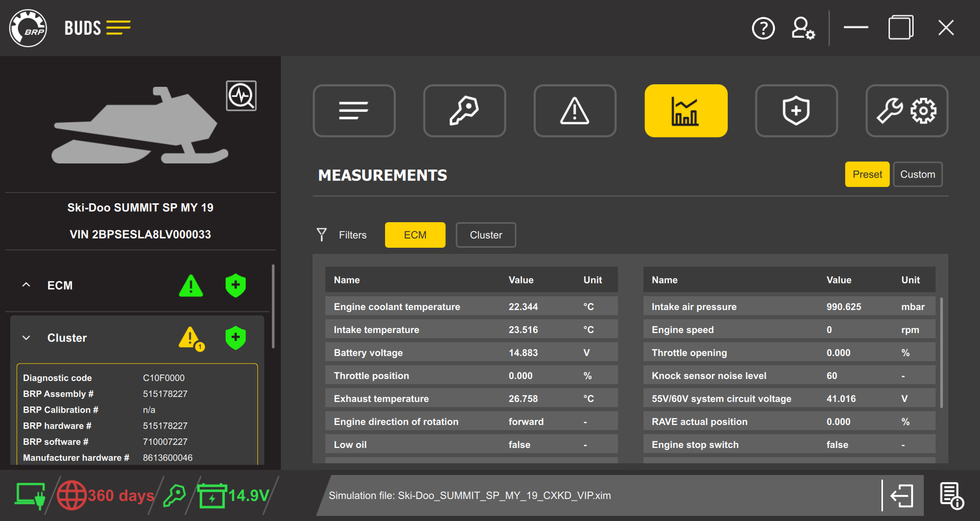Click the Help question mark icon
Viewport: 980px width, 521px height.
[x=763, y=28]
